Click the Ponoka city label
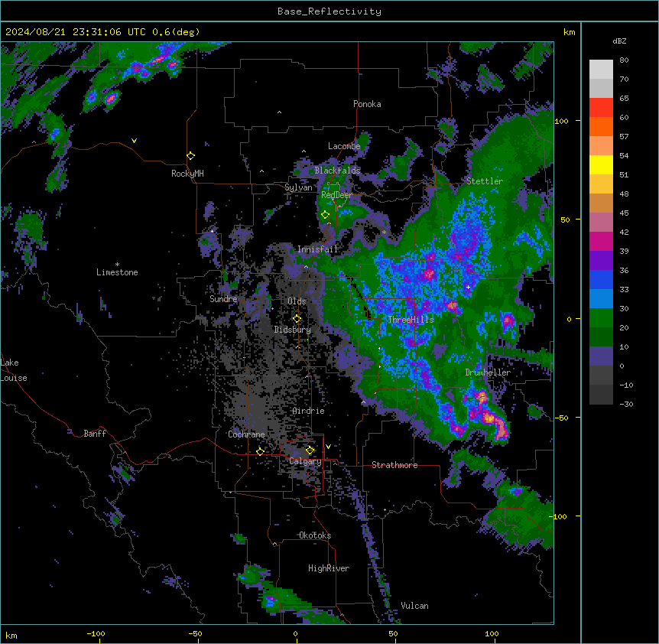Viewport: 659px width, 644px height. pyautogui.click(x=367, y=104)
